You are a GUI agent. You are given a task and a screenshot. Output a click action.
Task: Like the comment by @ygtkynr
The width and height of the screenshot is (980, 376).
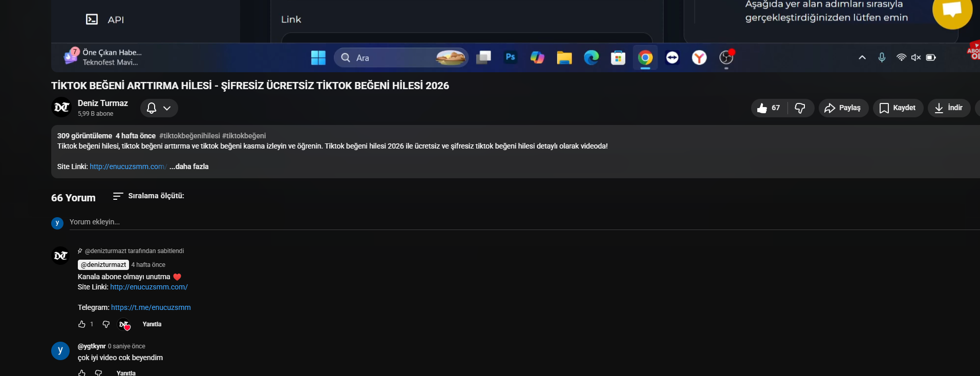tap(82, 372)
